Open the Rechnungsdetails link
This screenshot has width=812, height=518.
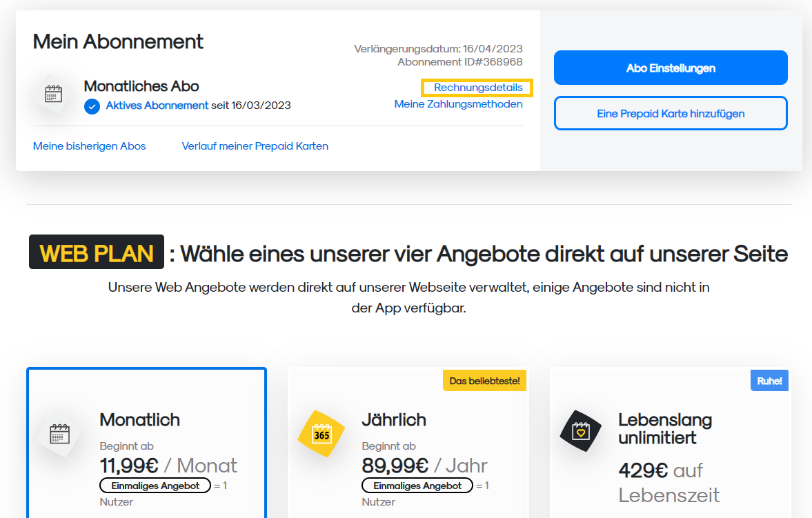478,88
